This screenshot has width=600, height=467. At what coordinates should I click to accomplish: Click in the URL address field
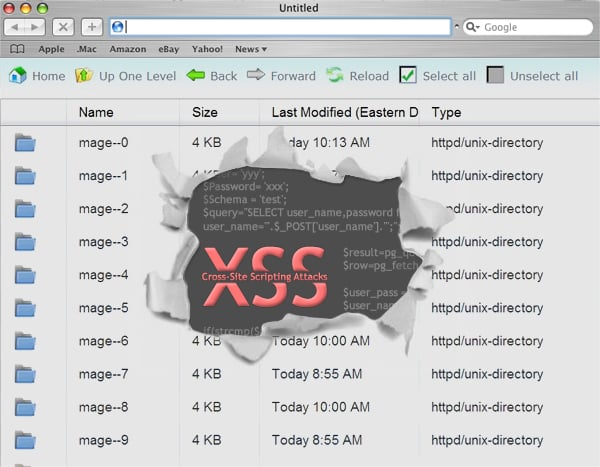point(280,27)
